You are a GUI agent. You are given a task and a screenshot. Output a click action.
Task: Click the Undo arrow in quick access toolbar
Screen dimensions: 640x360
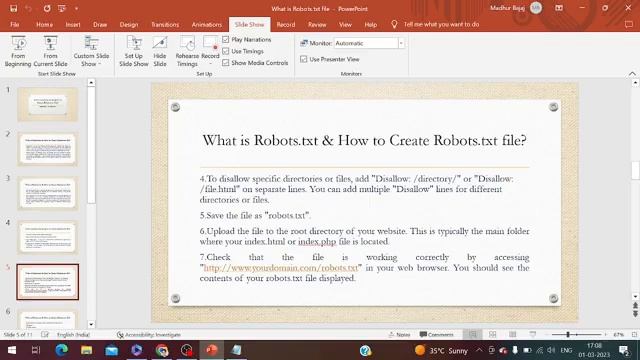click(29, 8)
